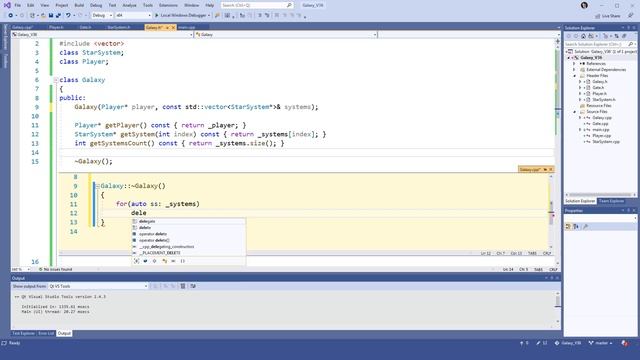Switch to the Galaxy.cpp editor tab
The height and width of the screenshot is (360, 640).
click(22, 27)
